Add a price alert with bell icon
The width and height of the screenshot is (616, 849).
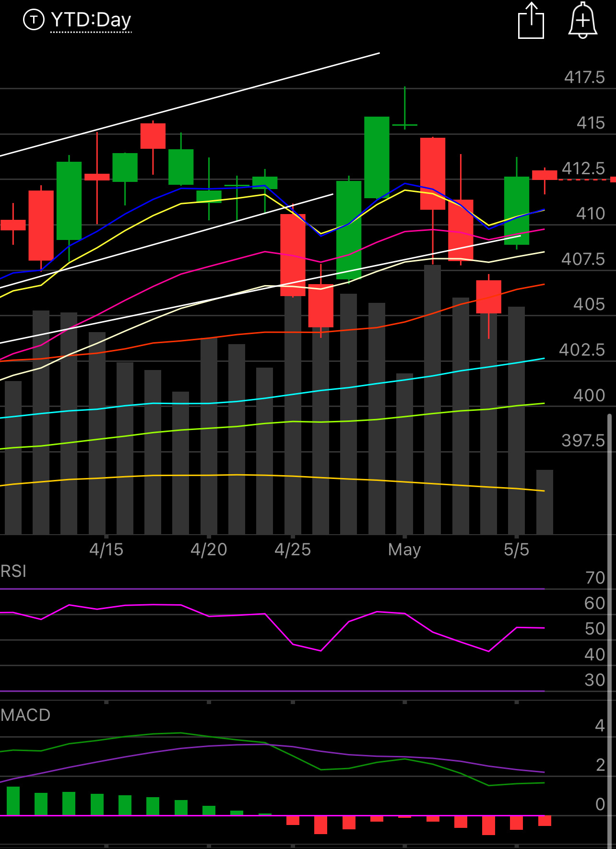[x=583, y=20]
